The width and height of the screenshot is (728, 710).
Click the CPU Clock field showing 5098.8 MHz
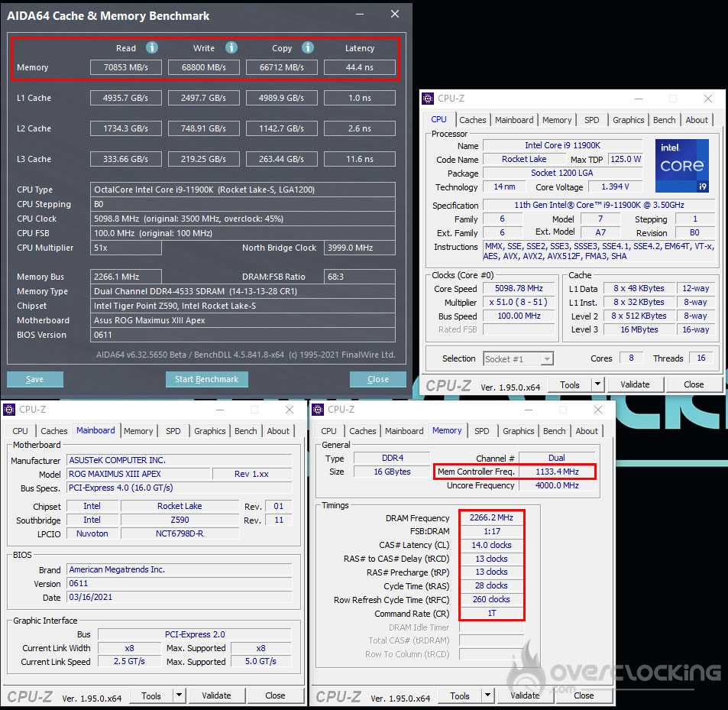point(243,219)
